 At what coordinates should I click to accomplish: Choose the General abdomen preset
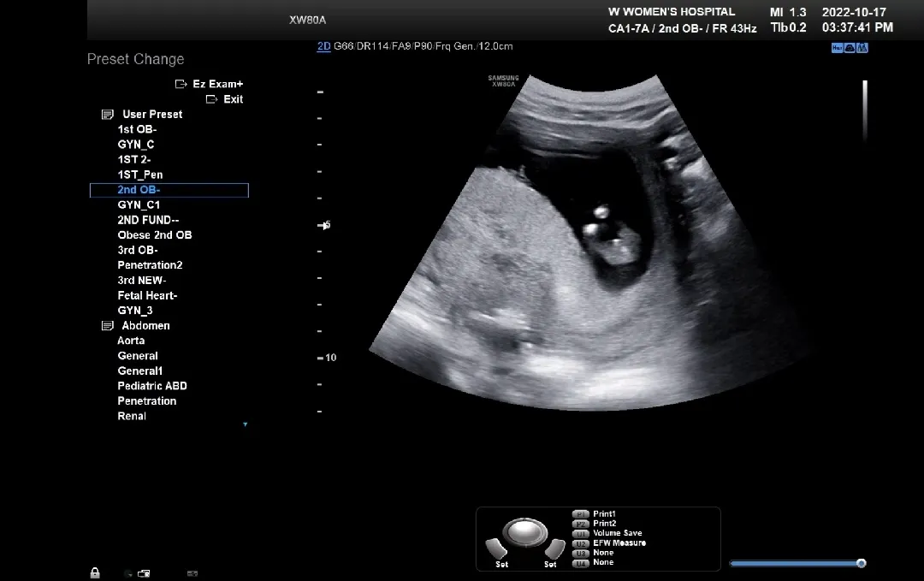[x=138, y=356]
